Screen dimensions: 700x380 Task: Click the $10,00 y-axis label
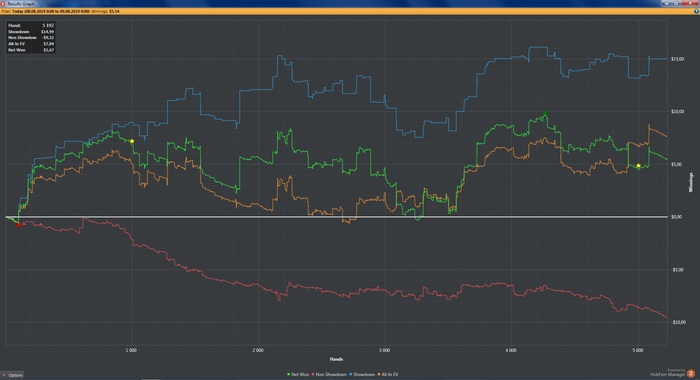[x=677, y=112]
